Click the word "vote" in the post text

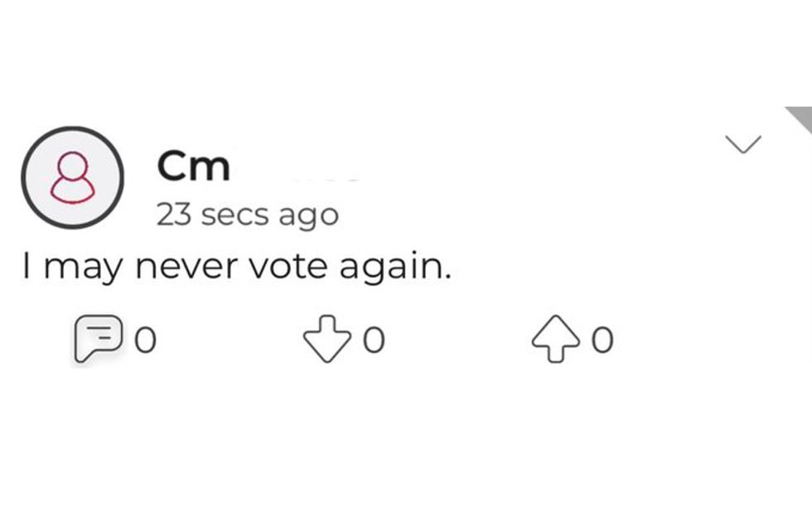[288, 267]
